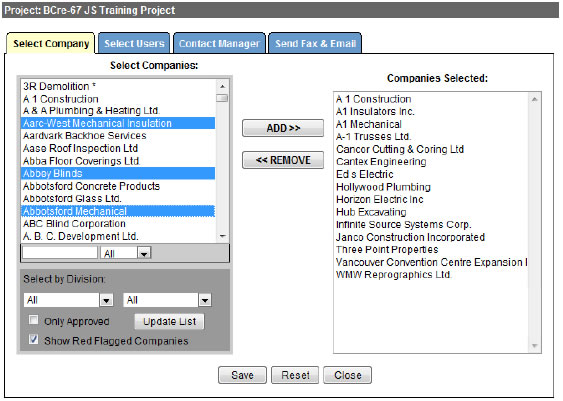
Task: Select 'Three Point Properties'
Action: [431, 250]
